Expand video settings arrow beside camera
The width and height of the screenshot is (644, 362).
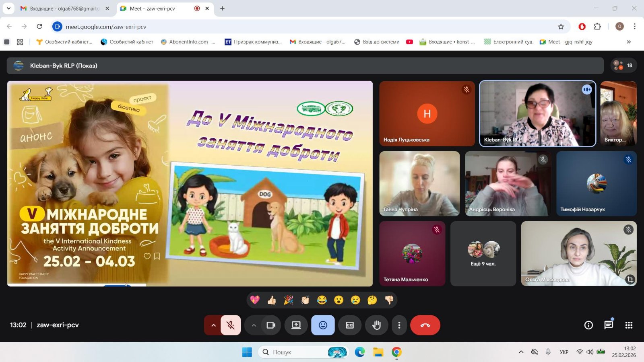click(x=254, y=325)
